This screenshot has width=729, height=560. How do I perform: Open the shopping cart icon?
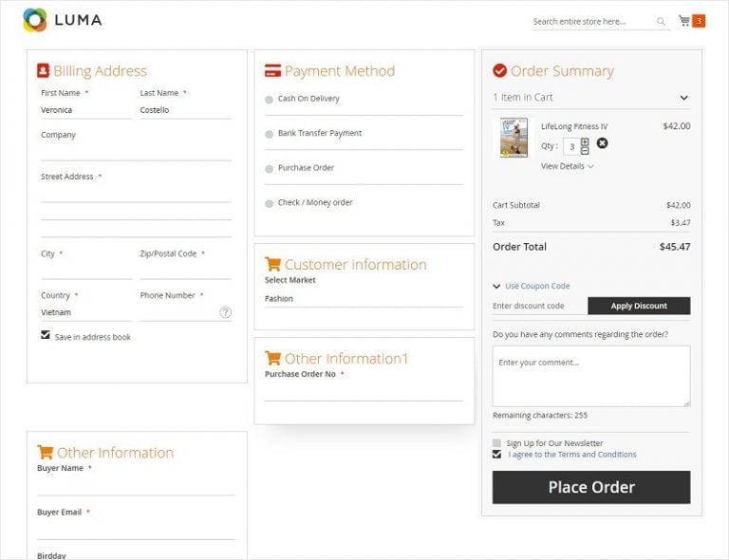(684, 21)
